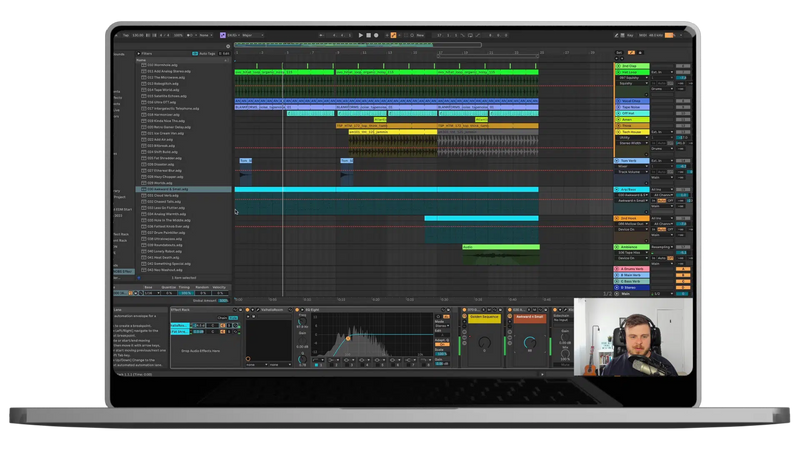Click the orange EQ Eight filter band handle
This screenshot has width=800, height=450.
click(x=348, y=338)
